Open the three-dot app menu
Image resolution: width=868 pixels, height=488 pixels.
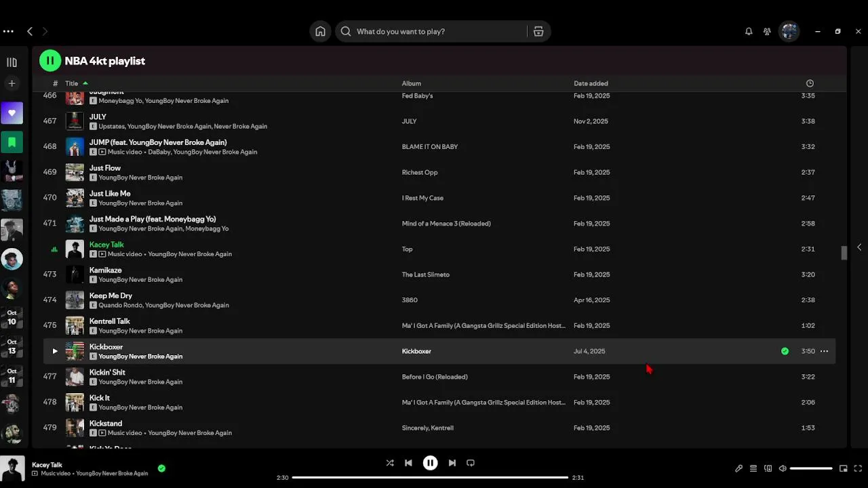click(8, 31)
